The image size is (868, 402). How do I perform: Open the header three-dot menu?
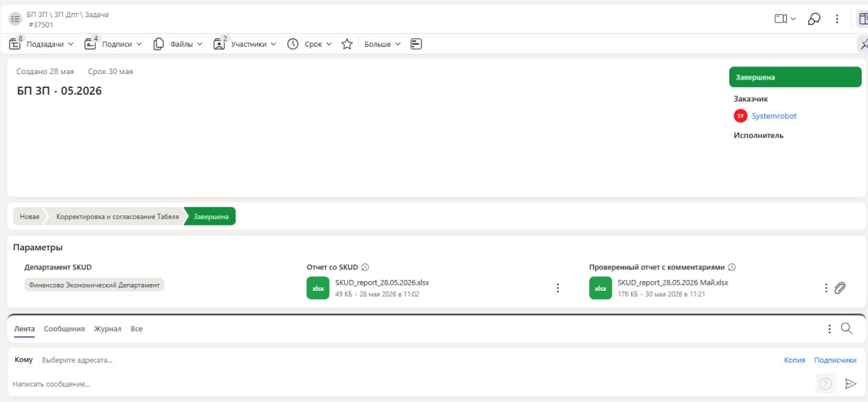(x=837, y=19)
